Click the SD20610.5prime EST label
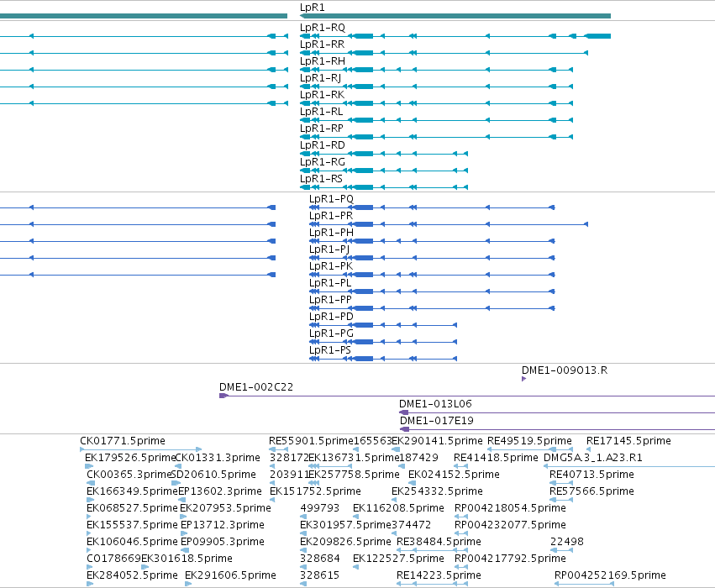 pos(213,475)
